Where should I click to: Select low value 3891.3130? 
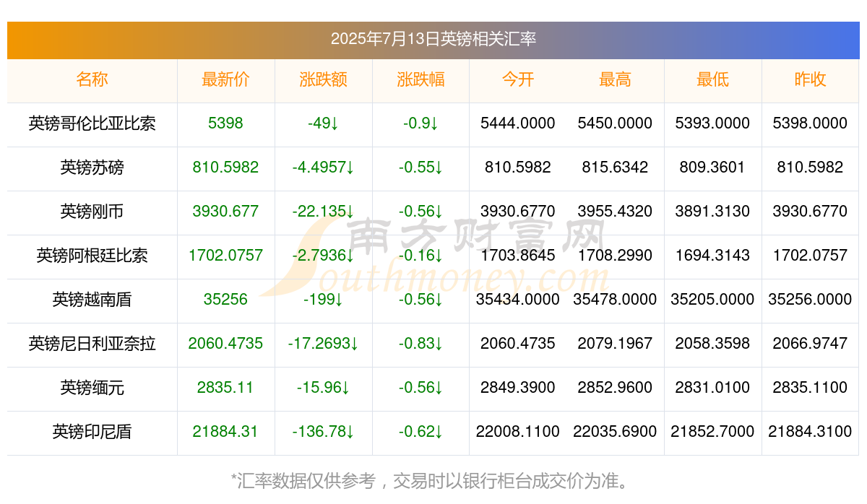712,212
